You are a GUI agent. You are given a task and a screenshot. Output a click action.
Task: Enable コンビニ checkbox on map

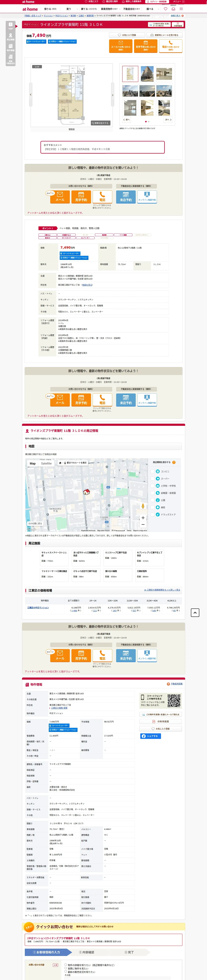click(153, 471)
